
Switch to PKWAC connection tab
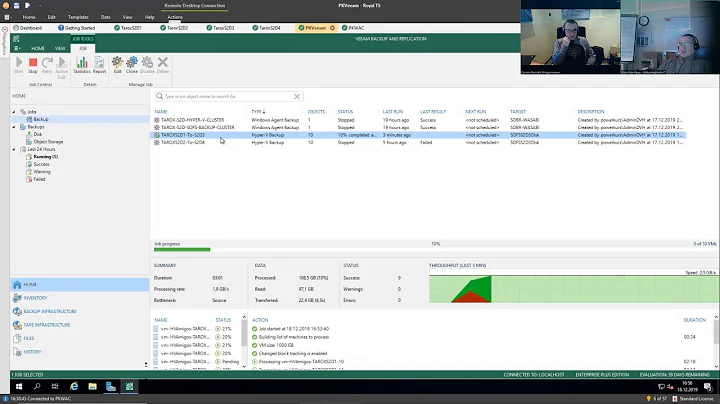pyautogui.click(x=353, y=28)
